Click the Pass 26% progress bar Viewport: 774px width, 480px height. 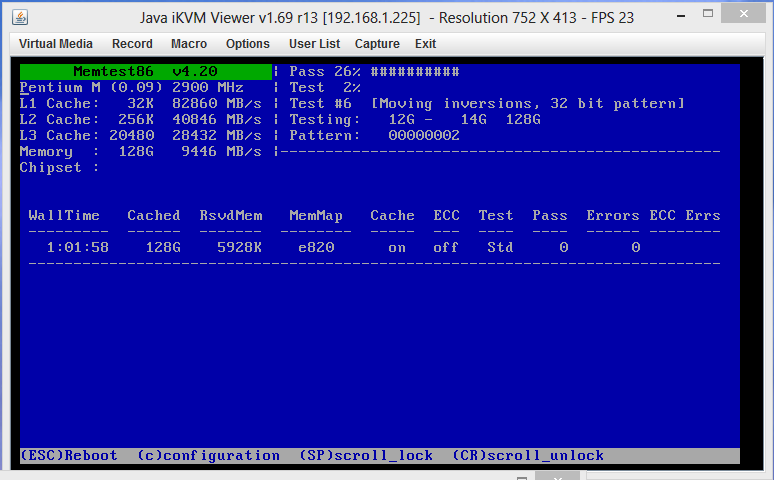(374, 72)
